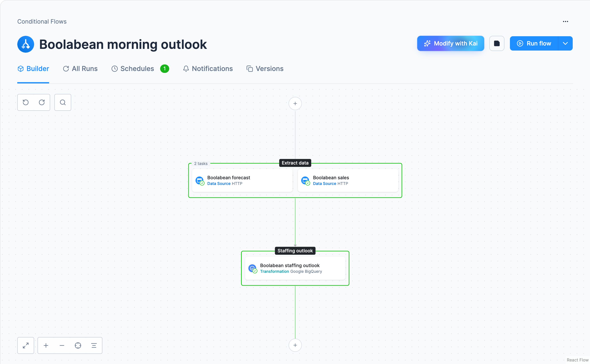Viewport: 590px width, 364px height.
Task: Open the three-dot more options menu
Action: coord(565,22)
